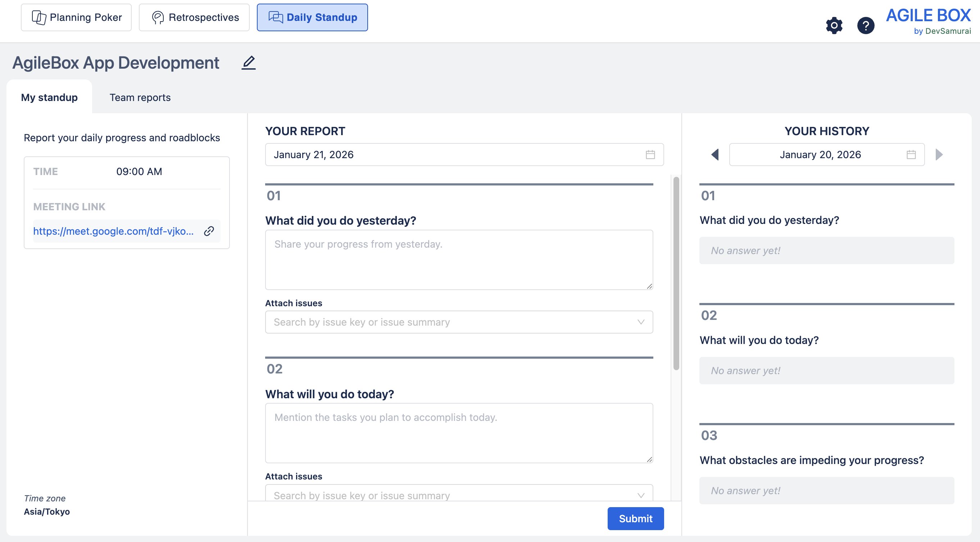
Task: Open the Retrospectives section
Action: click(194, 18)
